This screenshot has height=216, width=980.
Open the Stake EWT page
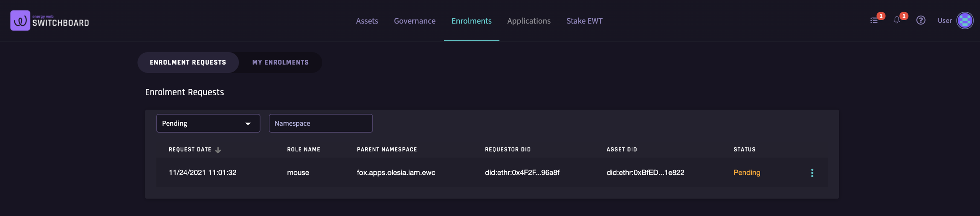[x=584, y=21]
